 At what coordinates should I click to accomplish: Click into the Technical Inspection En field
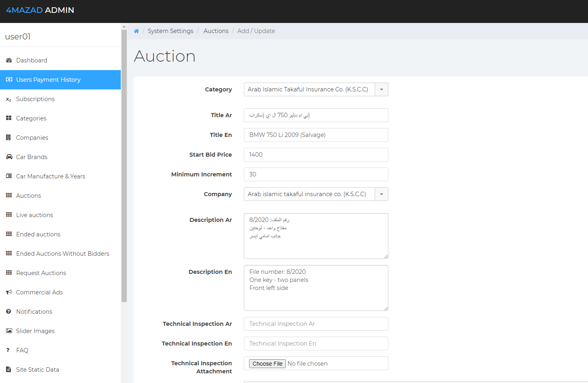coord(316,344)
